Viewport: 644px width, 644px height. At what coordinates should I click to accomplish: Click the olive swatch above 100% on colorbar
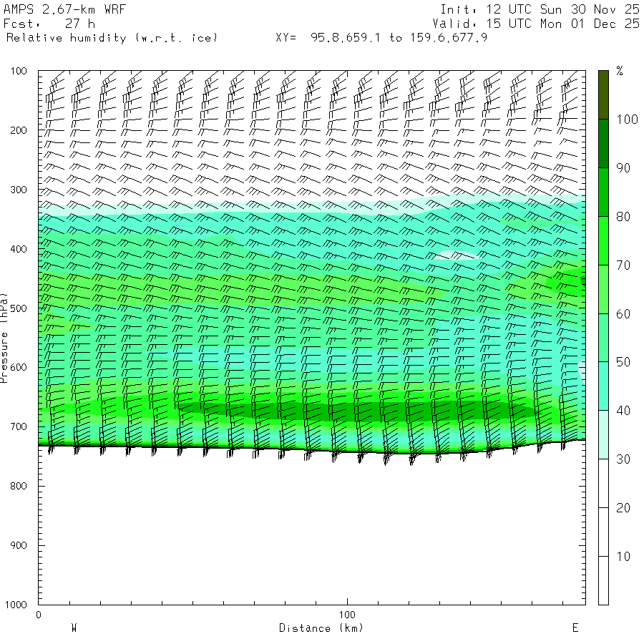pyautogui.click(x=603, y=94)
